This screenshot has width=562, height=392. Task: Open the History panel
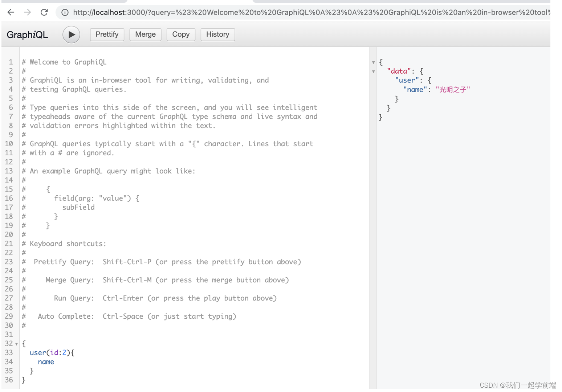218,34
